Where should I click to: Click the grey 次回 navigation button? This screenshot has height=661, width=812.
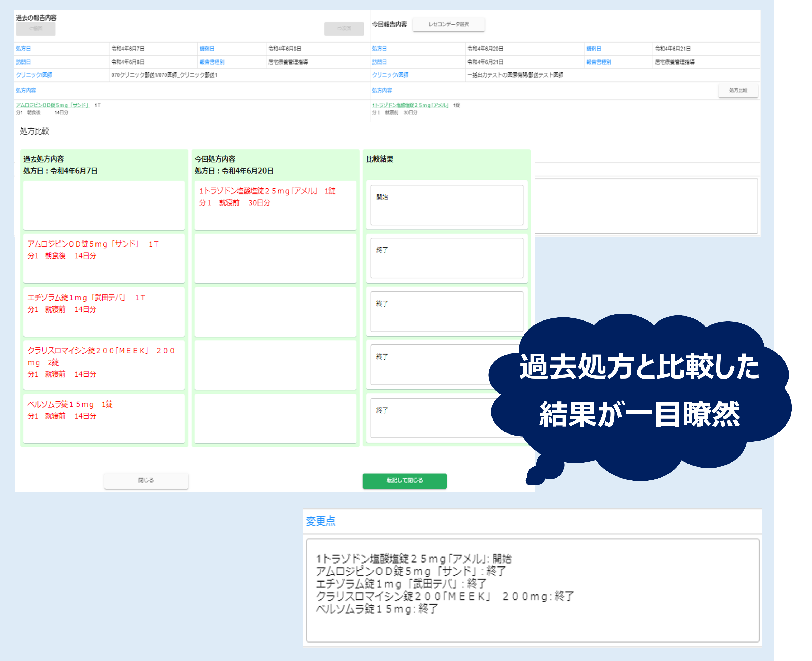coord(344,29)
